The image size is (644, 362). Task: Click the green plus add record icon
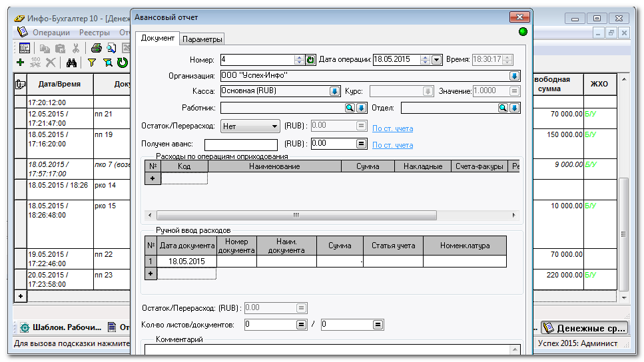tap(20, 63)
